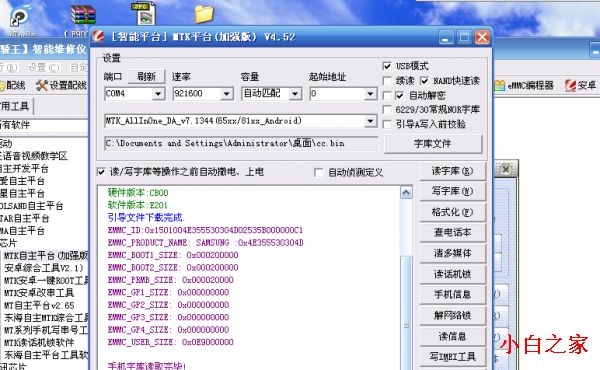600x370 pixels.
Task: Open the 起始地址 dropdown
Action: point(370,94)
